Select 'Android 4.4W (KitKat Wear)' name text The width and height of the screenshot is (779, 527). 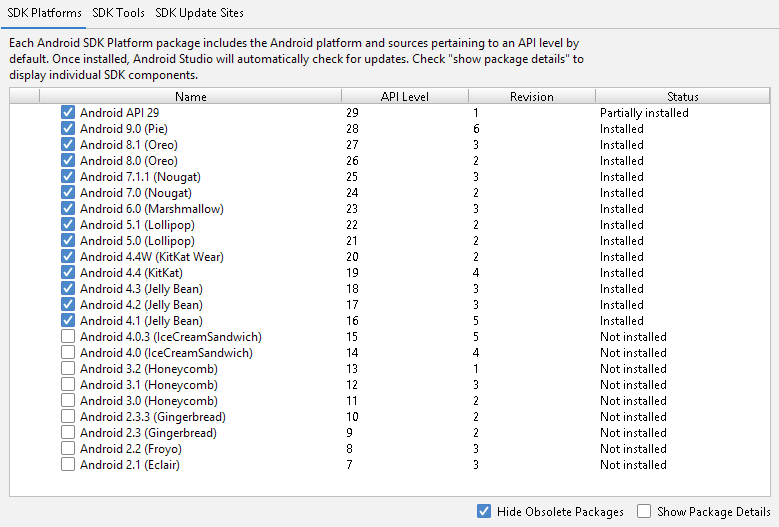pos(152,257)
